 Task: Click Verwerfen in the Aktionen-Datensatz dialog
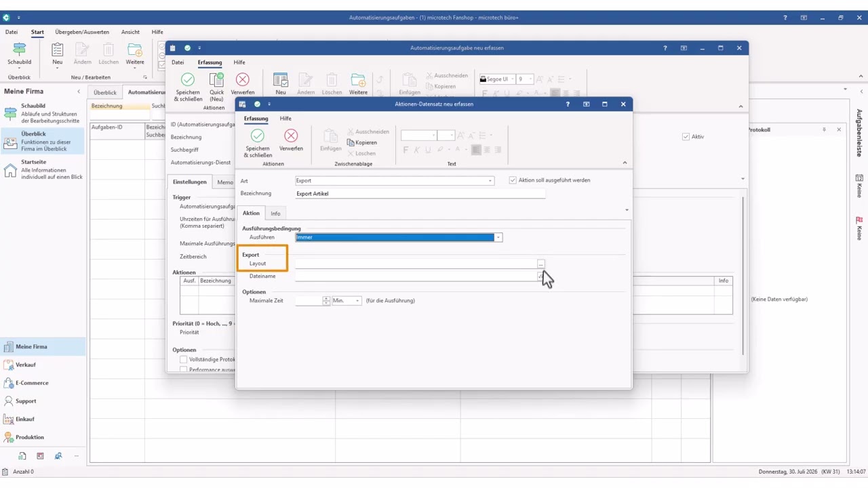click(291, 140)
